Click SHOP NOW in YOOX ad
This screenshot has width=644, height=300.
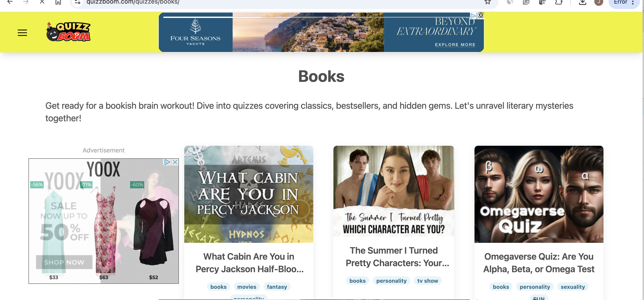64,262
